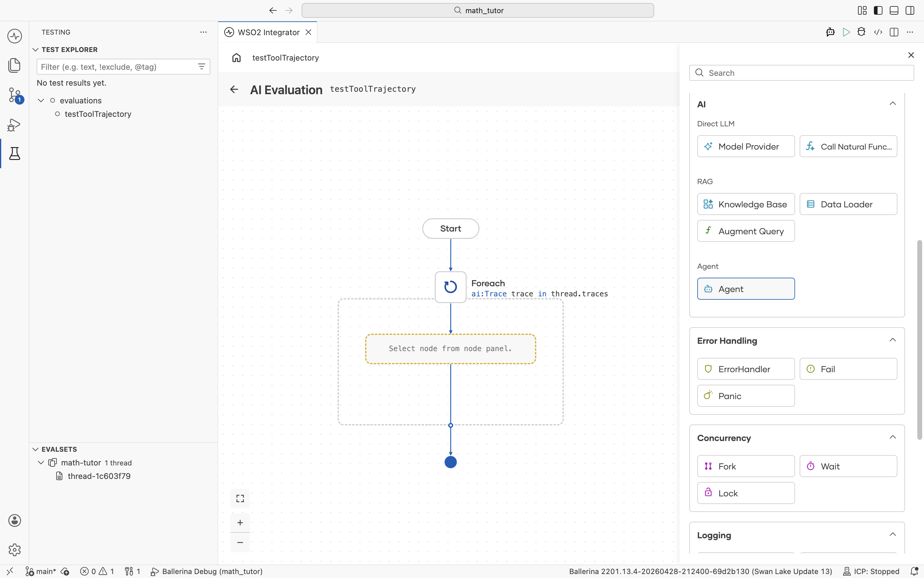Toggle the primary side bar layout icon
This screenshot has height=578, width=924.
click(x=878, y=10)
